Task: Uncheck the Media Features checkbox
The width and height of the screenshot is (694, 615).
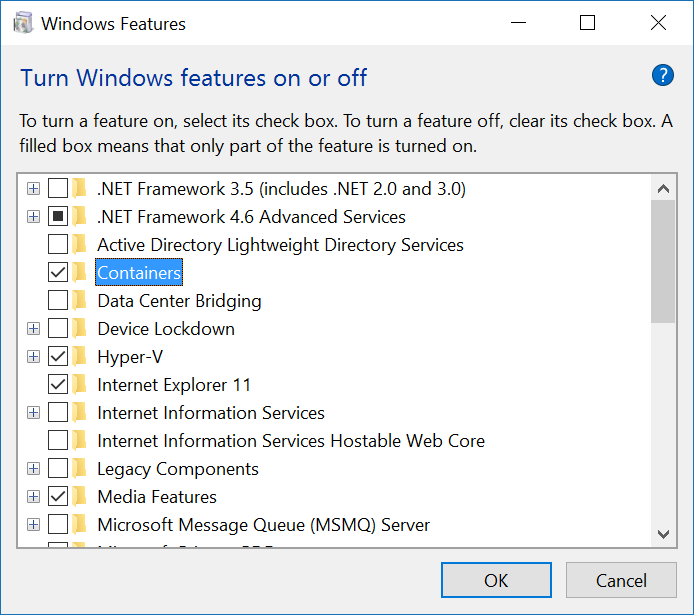Action: coord(58,496)
